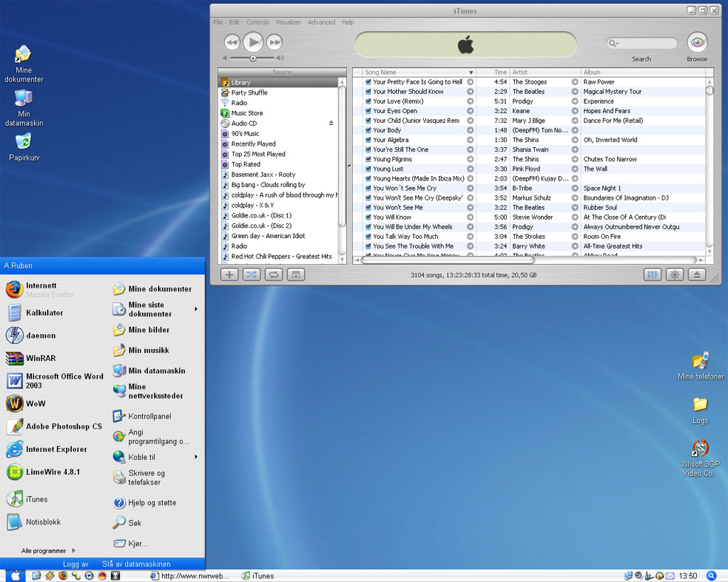This screenshot has width=728, height=582.
Task: Click the eject disc button at bottom right
Action: [x=697, y=275]
